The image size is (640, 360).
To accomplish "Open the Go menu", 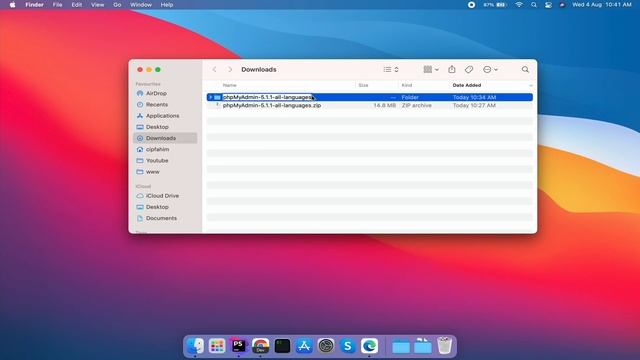I will point(117,5).
